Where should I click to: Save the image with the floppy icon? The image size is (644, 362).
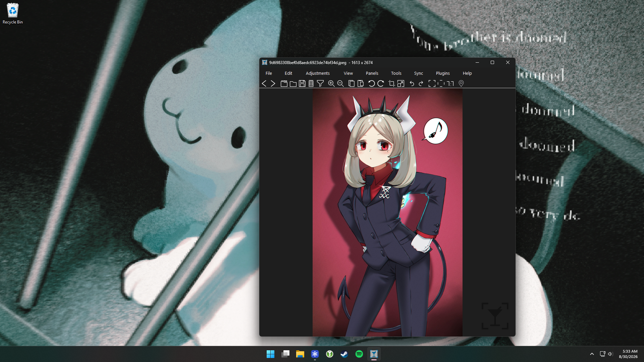point(302,83)
